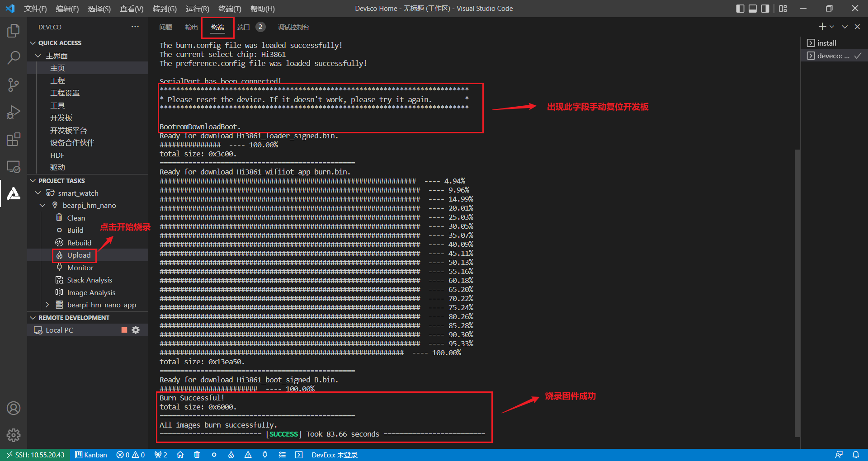
Task: Click the status bar upload flame icon
Action: point(231,455)
